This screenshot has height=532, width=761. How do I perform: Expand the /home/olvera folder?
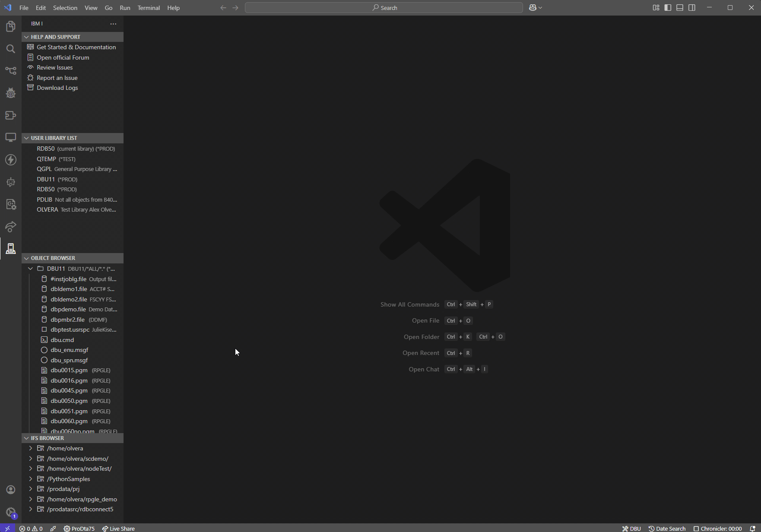click(x=31, y=448)
